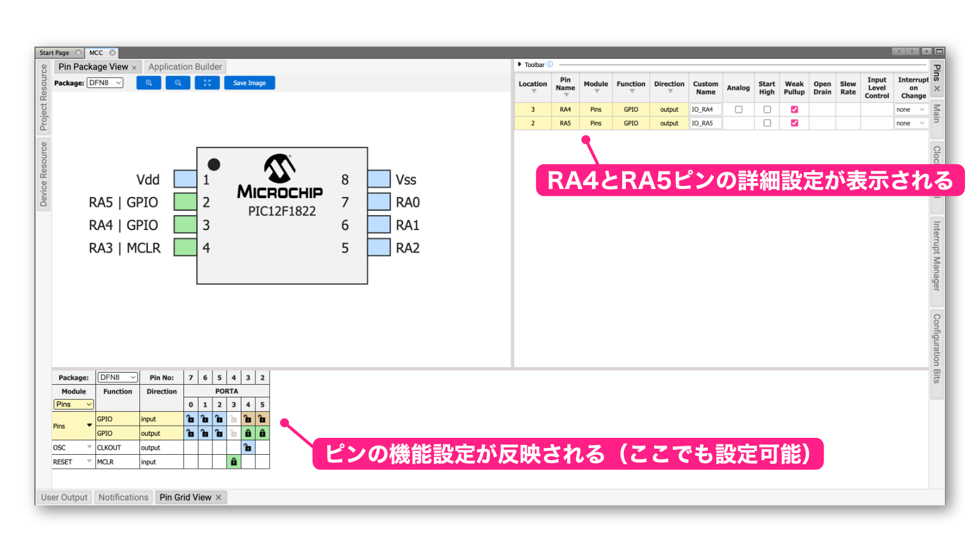Viewport: 980px width, 552px height.
Task: Click the Save Image button
Action: pos(250,83)
